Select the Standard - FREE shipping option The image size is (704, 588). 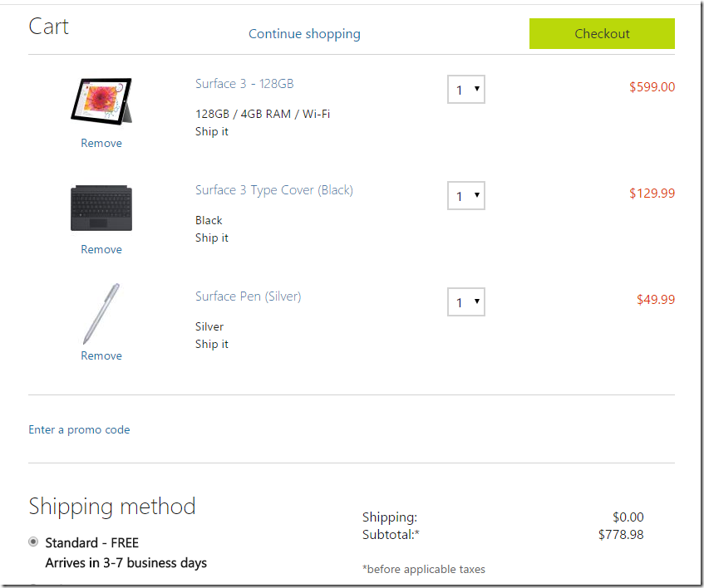(x=33, y=542)
